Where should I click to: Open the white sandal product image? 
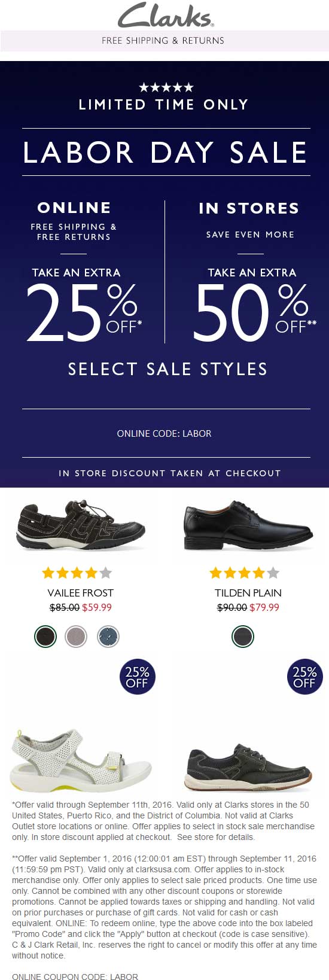click(81, 760)
